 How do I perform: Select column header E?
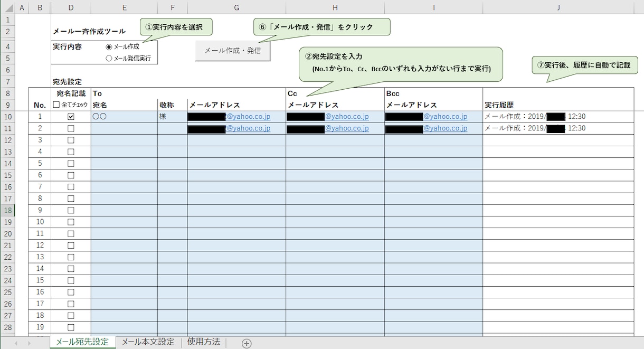(124, 7)
